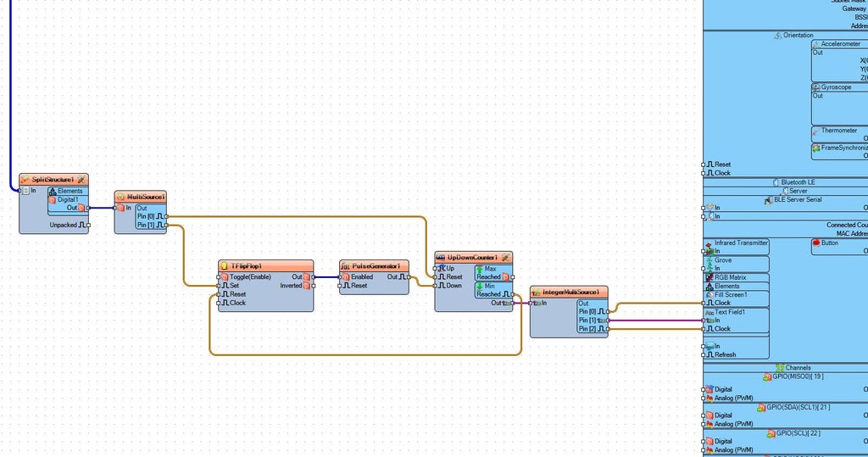868x457 pixels.
Task: Click the IntegerMultiSource1 component icon
Action: tap(536, 292)
